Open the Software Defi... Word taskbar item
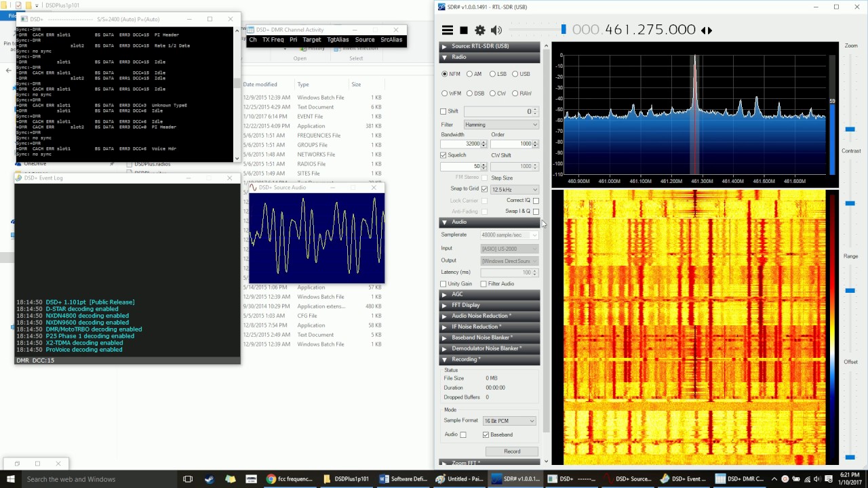Viewport: 868px width, 488px height. tap(403, 479)
